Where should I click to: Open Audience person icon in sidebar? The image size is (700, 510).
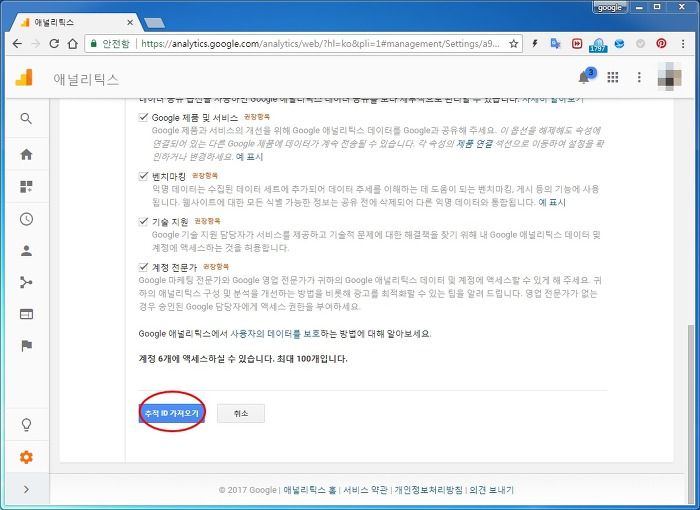[x=26, y=251]
